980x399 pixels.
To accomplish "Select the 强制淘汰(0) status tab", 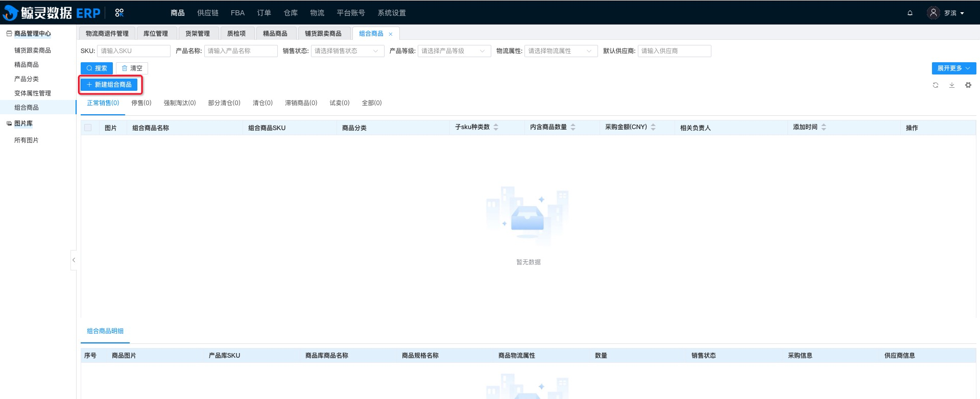I will [180, 103].
